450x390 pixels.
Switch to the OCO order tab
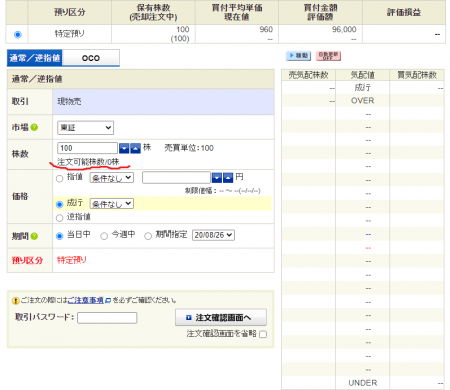(91, 58)
